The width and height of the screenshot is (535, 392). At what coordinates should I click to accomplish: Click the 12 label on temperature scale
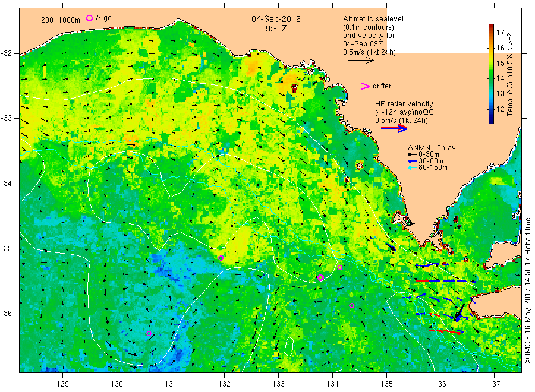pyautogui.click(x=500, y=109)
